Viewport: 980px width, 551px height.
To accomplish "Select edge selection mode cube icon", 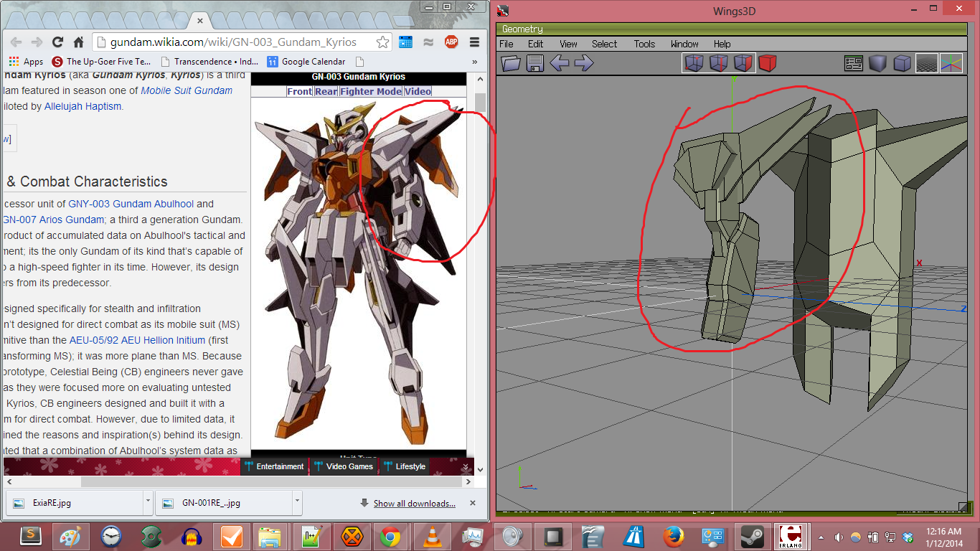I will pos(719,63).
